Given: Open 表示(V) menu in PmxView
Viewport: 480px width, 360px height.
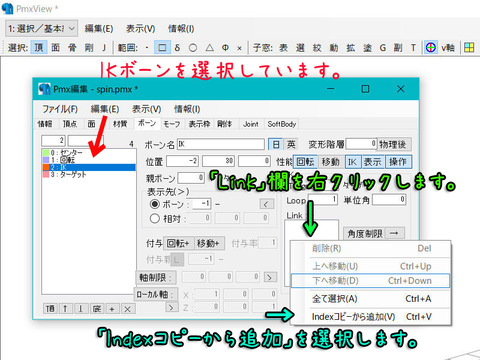Looking at the screenshot, I should 141,29.
